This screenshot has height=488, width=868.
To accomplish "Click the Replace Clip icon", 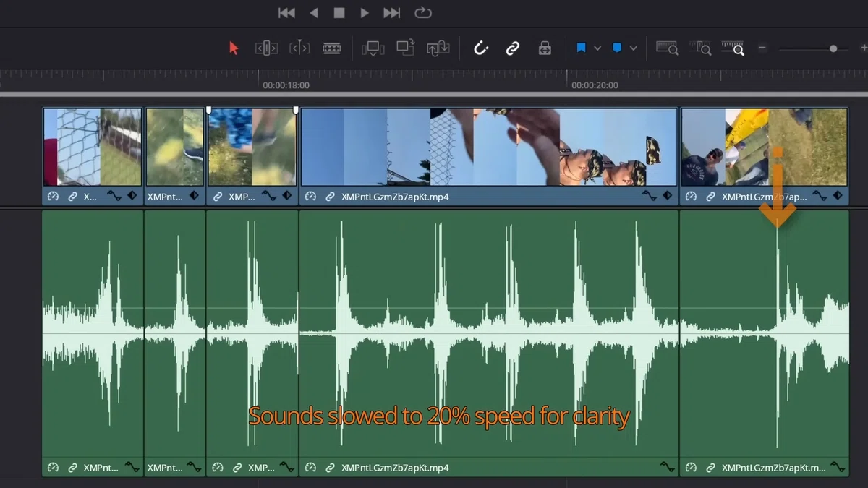I will (x=438, y=48).
